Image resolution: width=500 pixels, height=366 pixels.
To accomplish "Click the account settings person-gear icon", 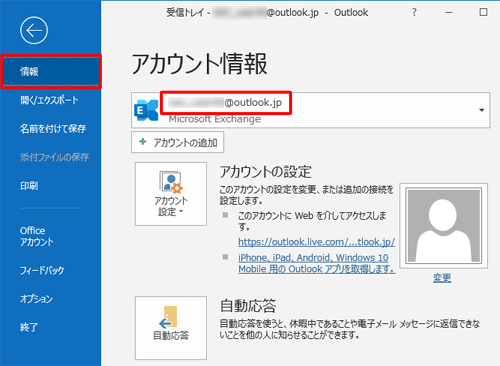I will 171,182.
